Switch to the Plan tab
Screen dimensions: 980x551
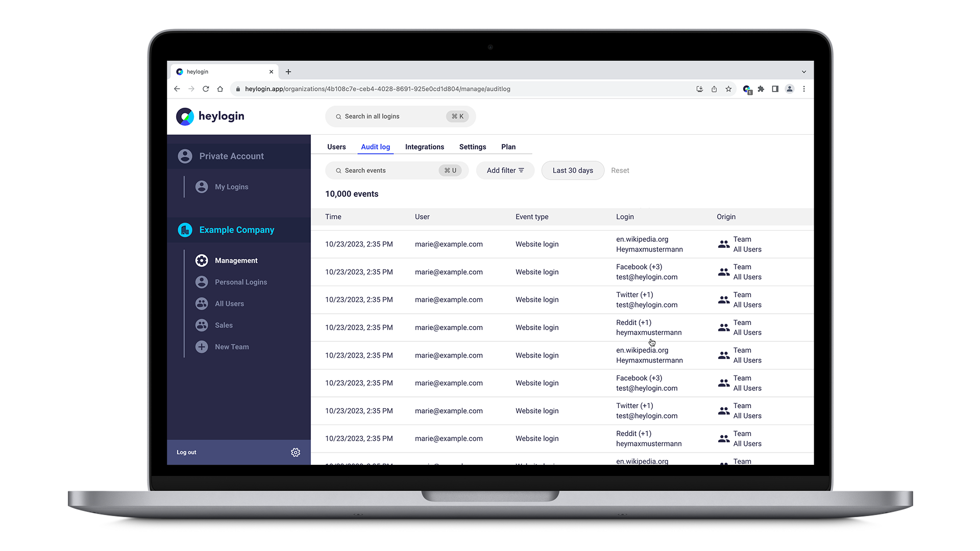(508, 147)
